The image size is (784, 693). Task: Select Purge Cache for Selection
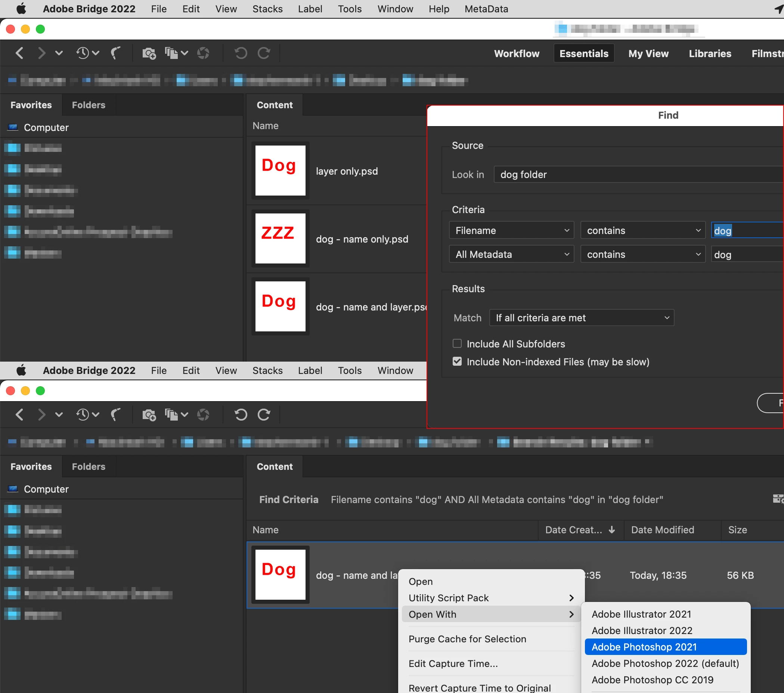(467, 639)
